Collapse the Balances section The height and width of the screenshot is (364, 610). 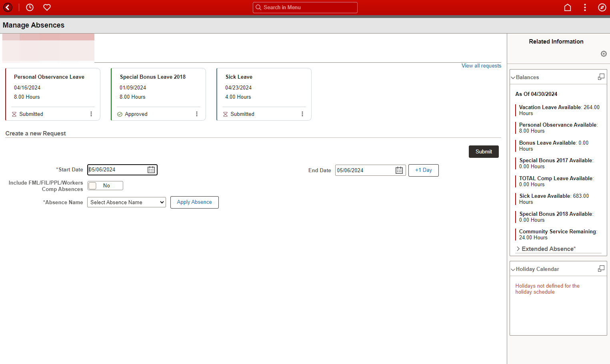513,78
